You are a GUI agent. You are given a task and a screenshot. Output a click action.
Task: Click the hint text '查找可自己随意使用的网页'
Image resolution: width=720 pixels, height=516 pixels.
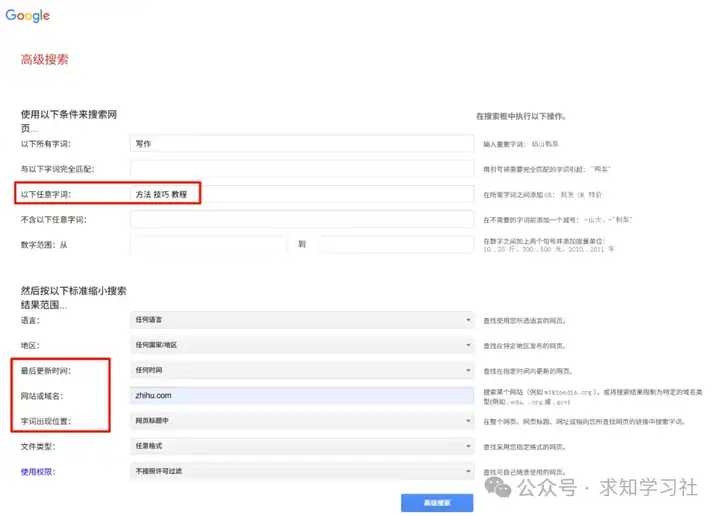tap(524, 472)
